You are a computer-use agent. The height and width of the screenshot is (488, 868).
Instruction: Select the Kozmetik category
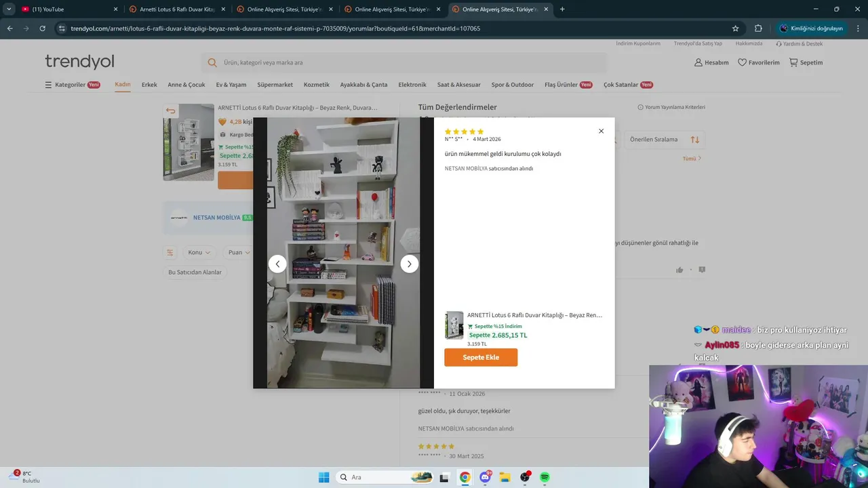317,85
